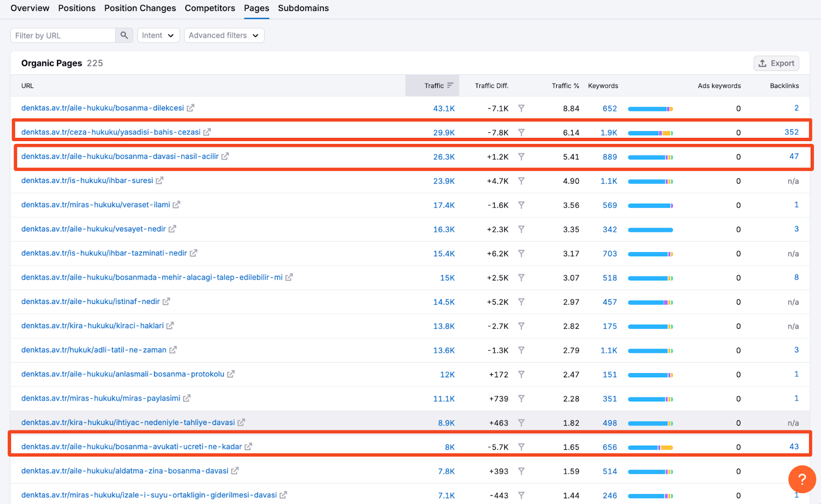Click the Export button
Screen dimensions: 821x504
click(x=776, y=63)
